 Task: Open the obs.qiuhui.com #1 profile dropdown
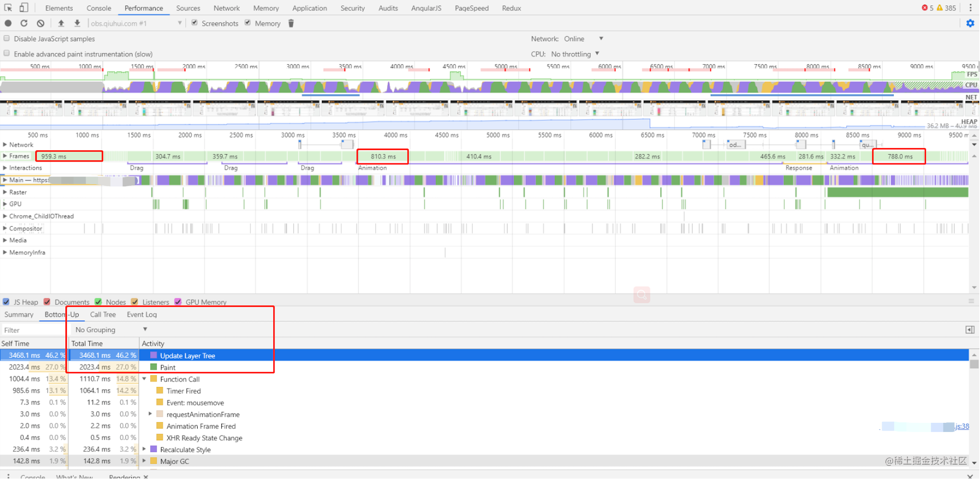pos(136,23)
